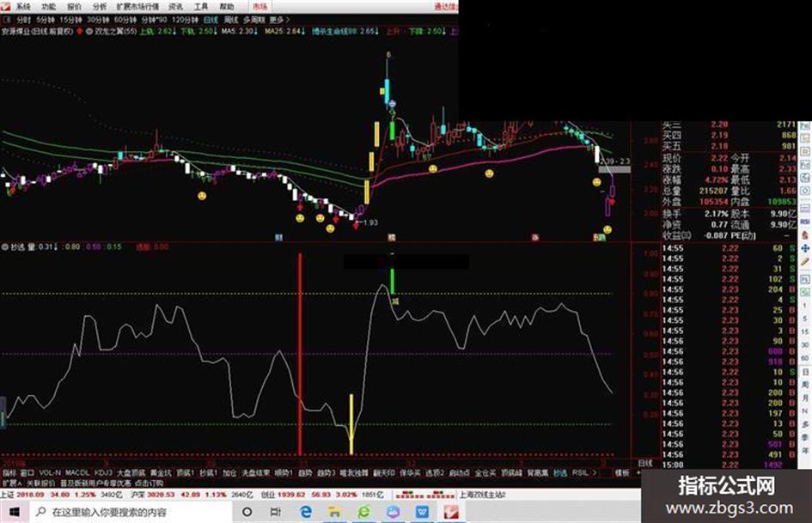
Task: Open the 工具 menu
Action: click(201, 7)
